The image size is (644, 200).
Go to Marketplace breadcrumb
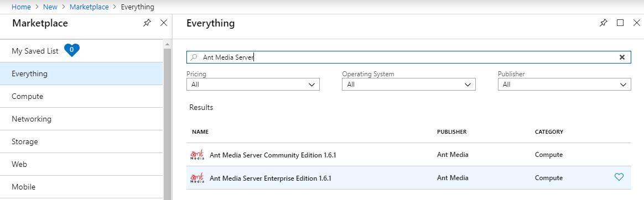pyautogui.click(x=89, y=7)
